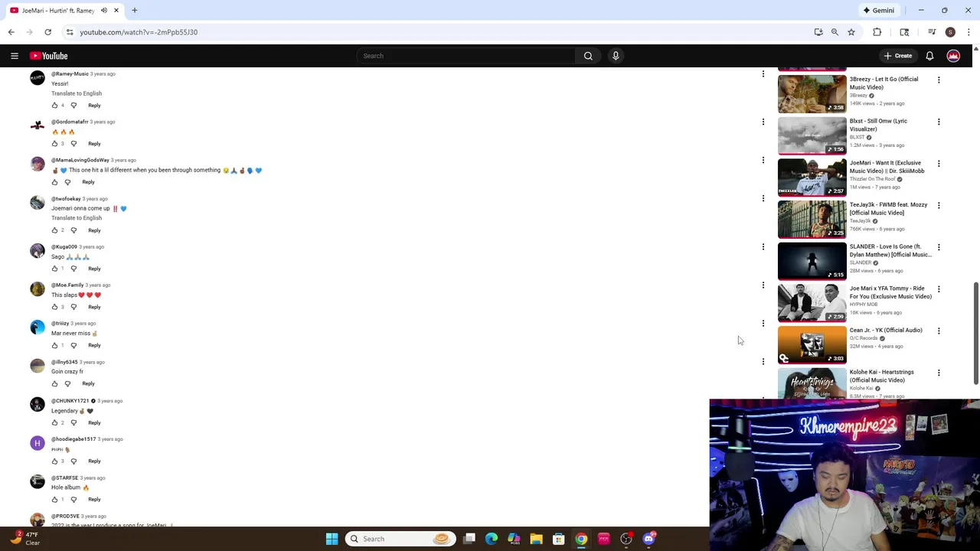Open options for 'SLANDER - Love Is Gone' video

tap(939, 247)
